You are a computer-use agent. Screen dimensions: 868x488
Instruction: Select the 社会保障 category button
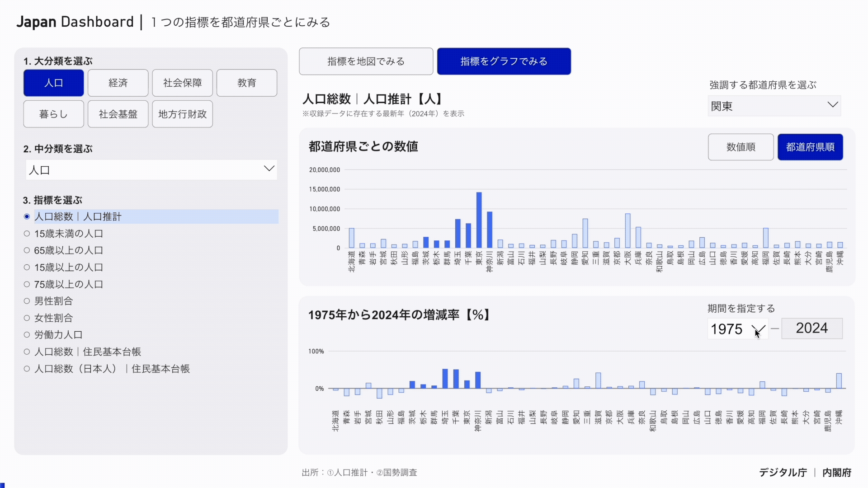tap(182, 83)
